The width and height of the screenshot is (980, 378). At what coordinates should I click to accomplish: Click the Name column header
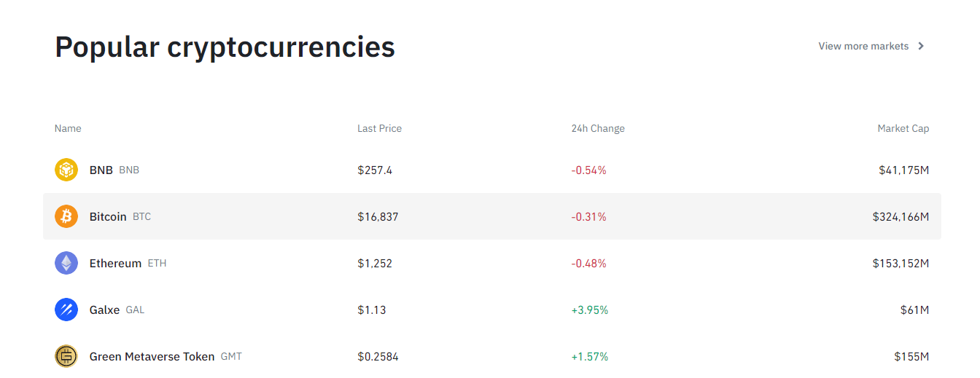coord(68,128)
